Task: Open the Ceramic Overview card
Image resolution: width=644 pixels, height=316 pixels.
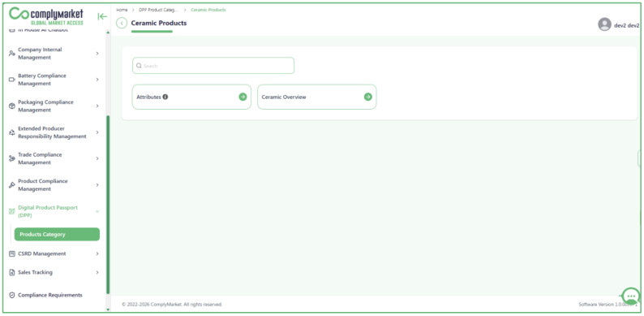Action: point(316,97)
